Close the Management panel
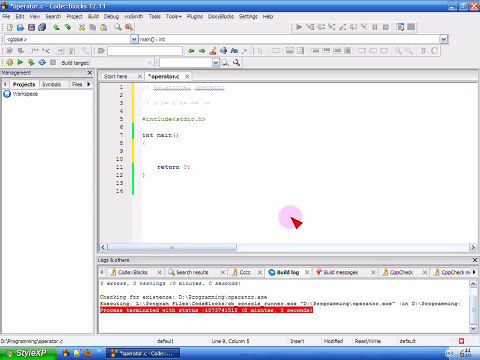Screen dimensions: 480x360 click(90, 73)
